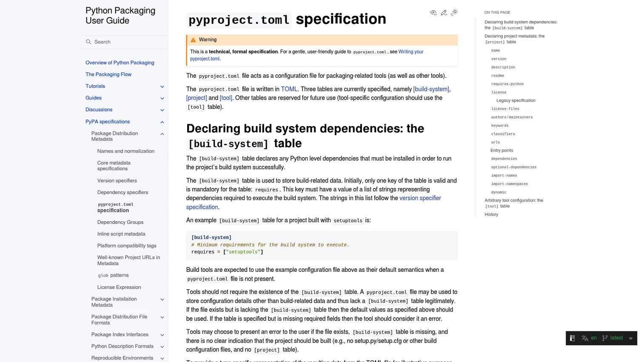Jump to 'Declaring build system dependencies' in TOC
The height and width of the screenshot is (362, 644).
[x=521, y=25]
